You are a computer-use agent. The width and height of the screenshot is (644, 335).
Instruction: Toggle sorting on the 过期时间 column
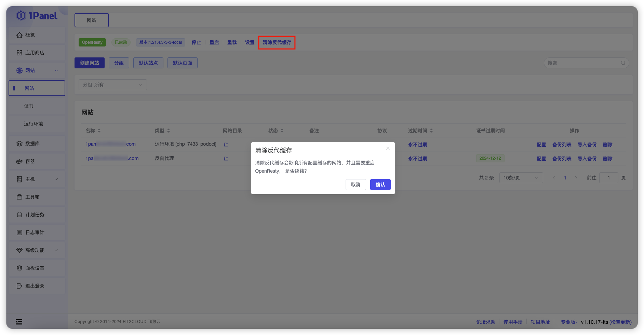[431, 130]
